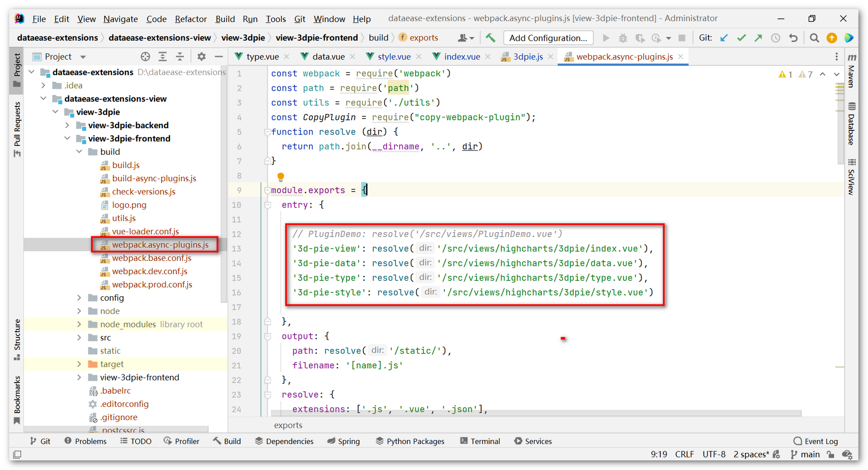The image size is (868, 470).
Task: Switch to the index.vue editor tab
Action: click(x=462, y=57)
